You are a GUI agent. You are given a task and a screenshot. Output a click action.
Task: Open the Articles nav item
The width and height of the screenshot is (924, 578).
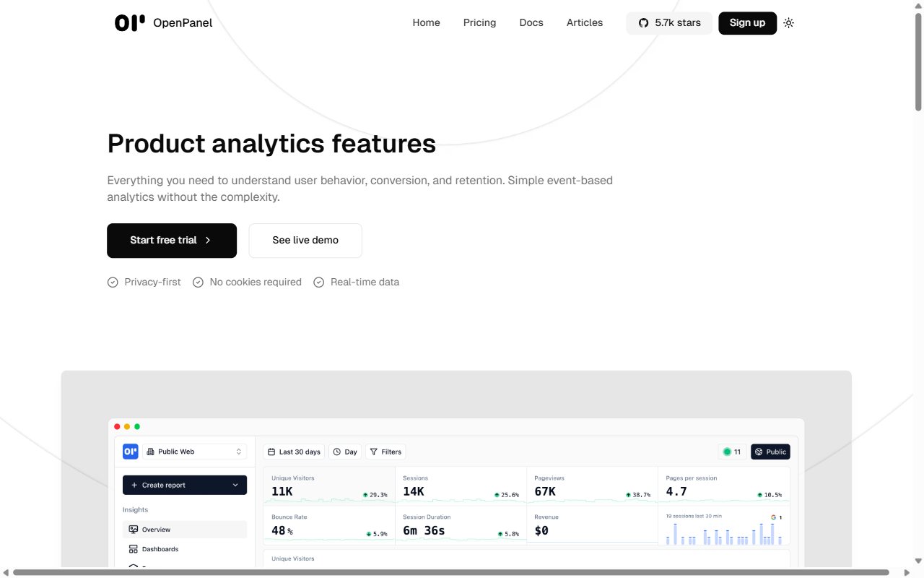[585, 23]
